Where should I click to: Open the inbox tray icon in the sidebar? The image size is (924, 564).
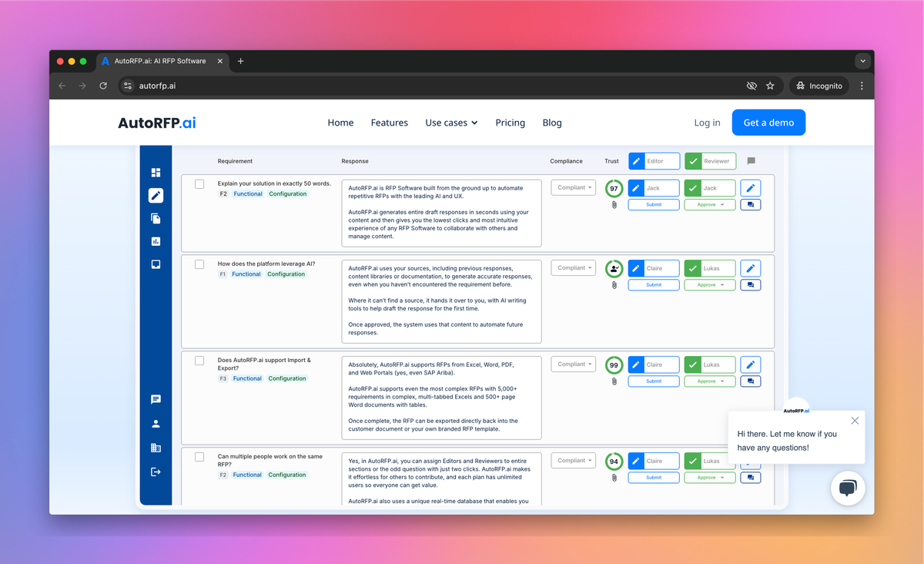pyautogui.click(x=156, y=264)
